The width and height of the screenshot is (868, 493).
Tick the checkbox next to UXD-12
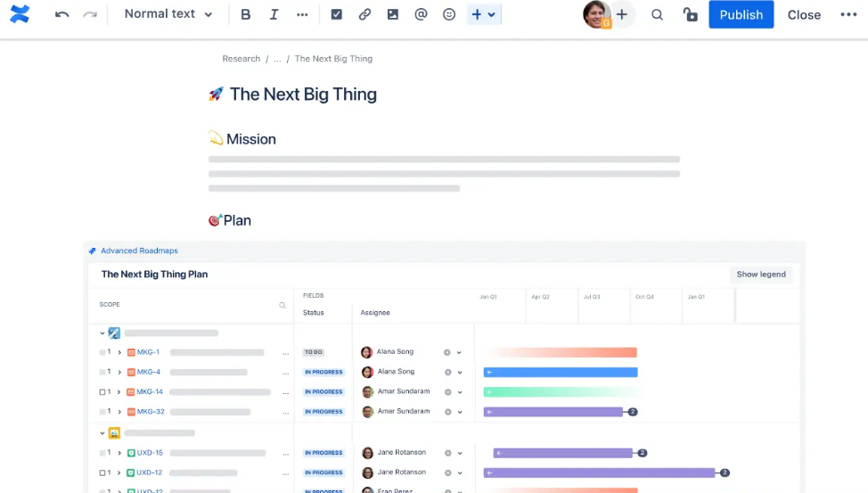pyautogui.click(x=102, y=472)
